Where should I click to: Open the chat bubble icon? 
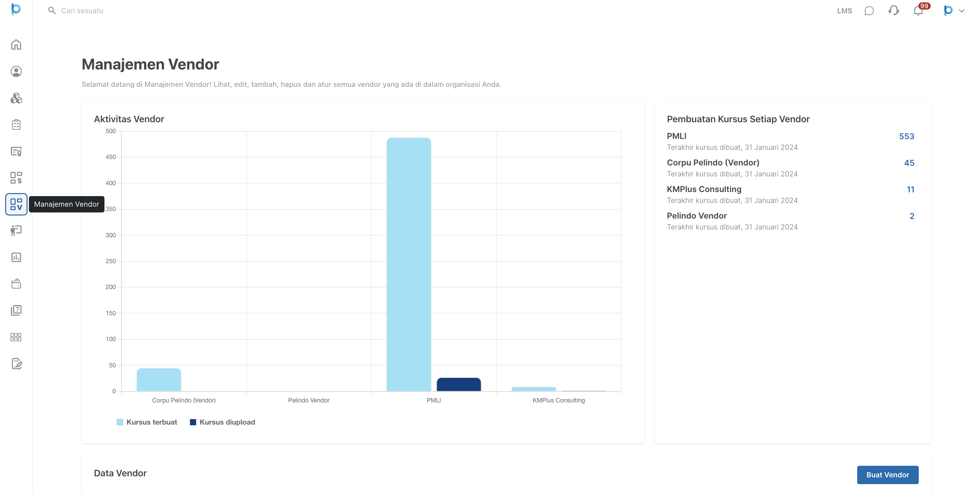(x=869, y=11)
